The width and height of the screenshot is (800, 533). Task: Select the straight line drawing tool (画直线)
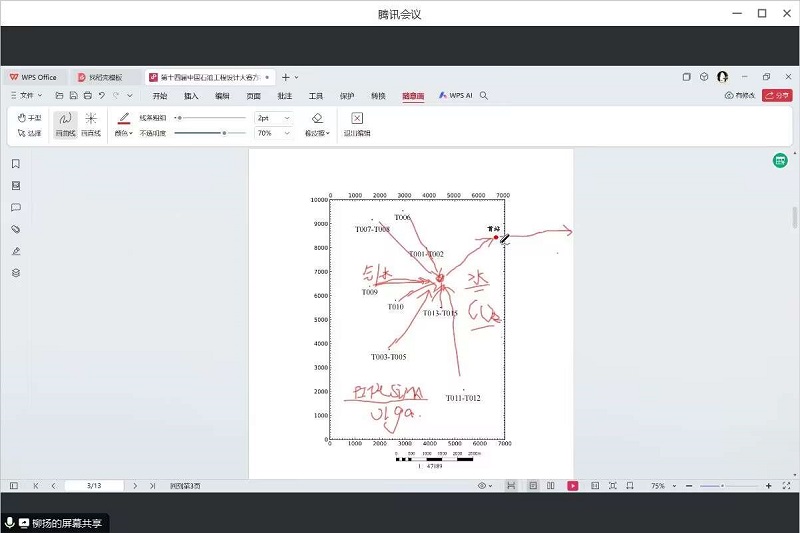click(91, 122)
